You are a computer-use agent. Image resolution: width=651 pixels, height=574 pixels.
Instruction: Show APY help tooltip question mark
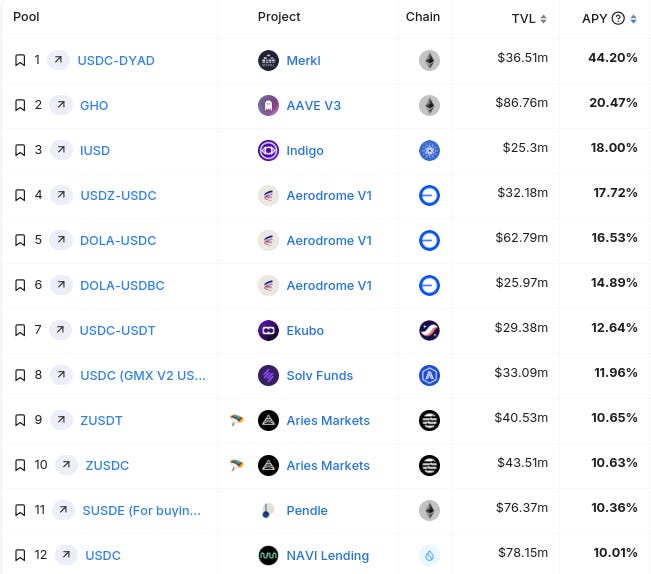[618, 18]
